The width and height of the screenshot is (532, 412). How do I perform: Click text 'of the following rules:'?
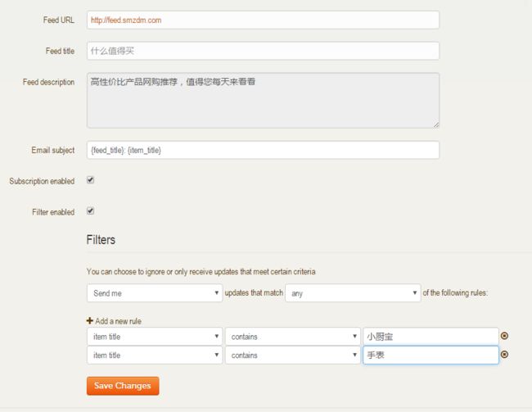click(455, 292)
